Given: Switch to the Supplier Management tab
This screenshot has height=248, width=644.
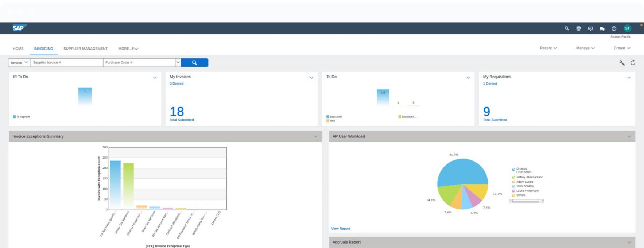Looking at the screenshot, I should click(85, 49).
